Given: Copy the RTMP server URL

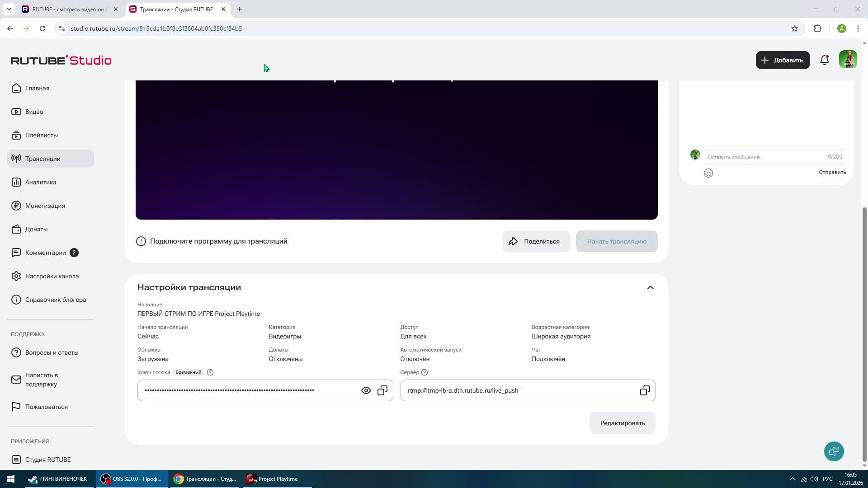Looking at the screenshot, I should [x=645, y=390].
